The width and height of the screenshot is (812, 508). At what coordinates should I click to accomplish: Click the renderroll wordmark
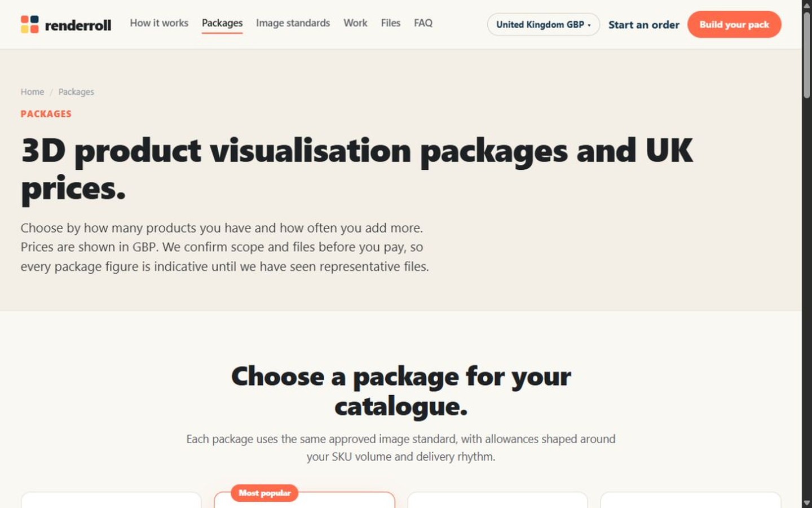[x=78, y=25]
